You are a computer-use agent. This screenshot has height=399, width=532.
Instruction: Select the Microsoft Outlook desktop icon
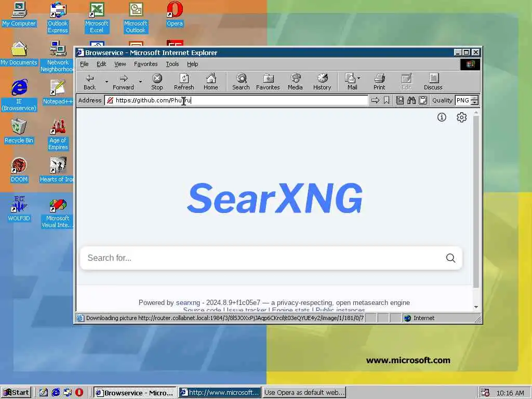click(136, 18)
